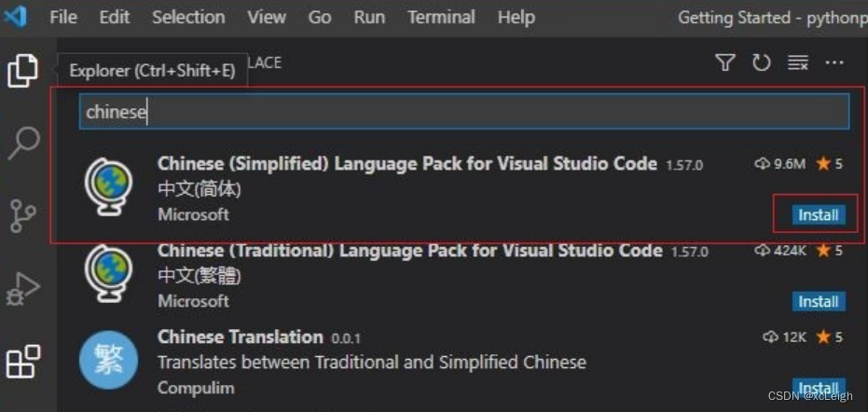Click the 5-star rating of Simplified pack
The image size is (868, 412).
coord(830,164)
